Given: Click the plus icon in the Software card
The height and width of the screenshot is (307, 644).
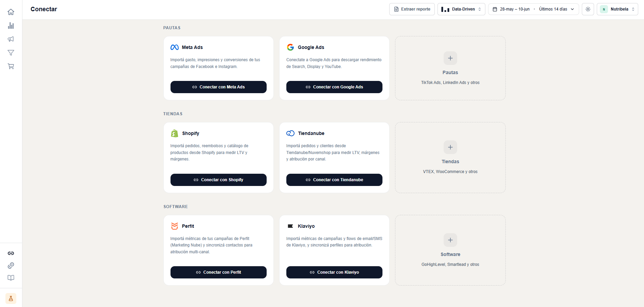Looking at the screenshot, I should 450,240.
